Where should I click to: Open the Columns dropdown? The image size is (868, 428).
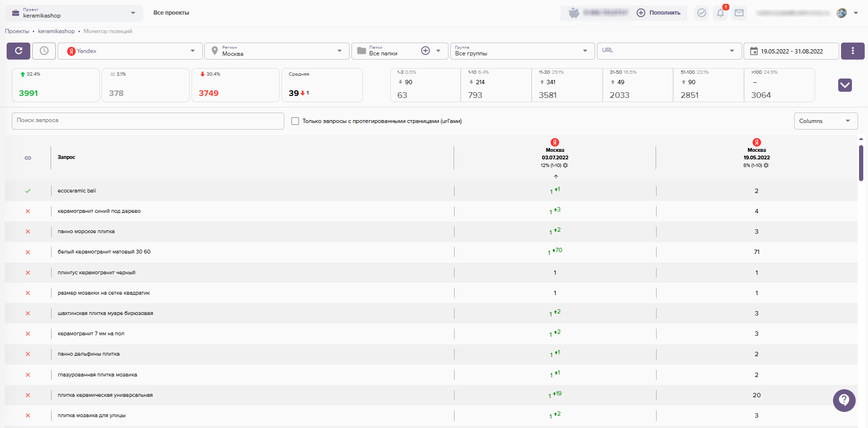(825, 121)
